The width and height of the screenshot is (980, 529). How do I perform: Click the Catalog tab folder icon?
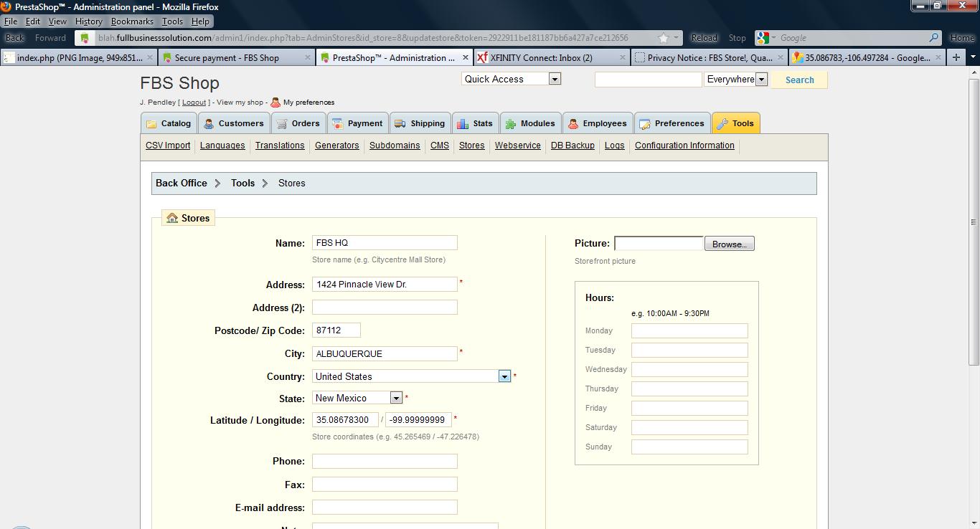pos(151,124)
